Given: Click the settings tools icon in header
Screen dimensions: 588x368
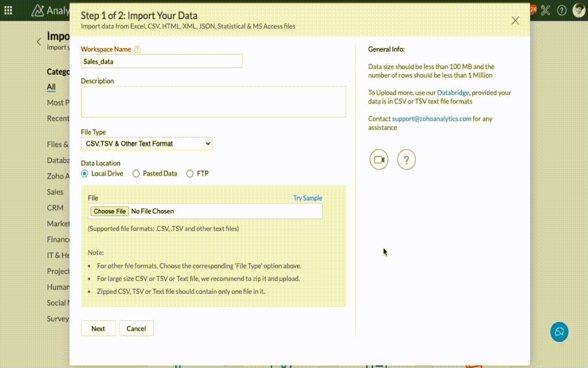Looking at the screenshot, I should pyautogui.click(x=545, y=10).
